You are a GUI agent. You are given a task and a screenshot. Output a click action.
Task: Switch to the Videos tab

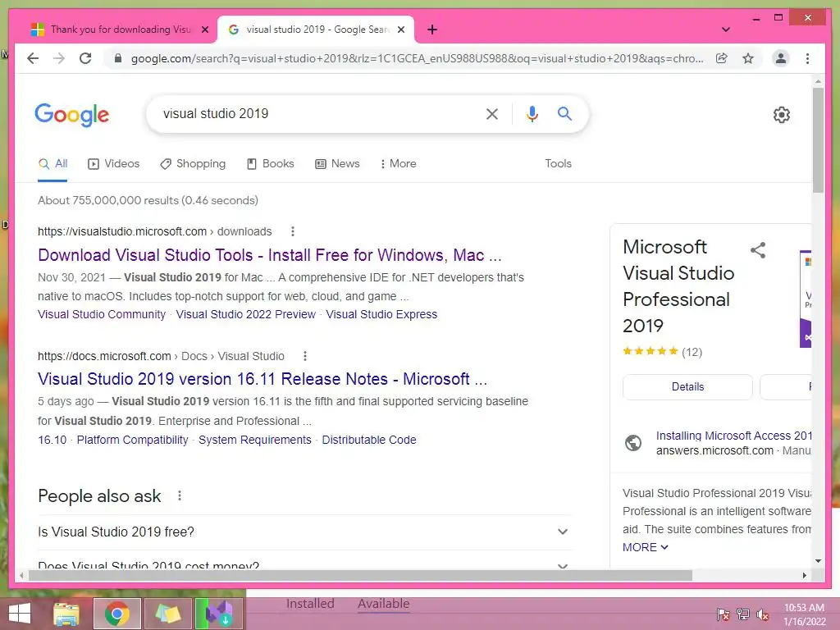113,163
